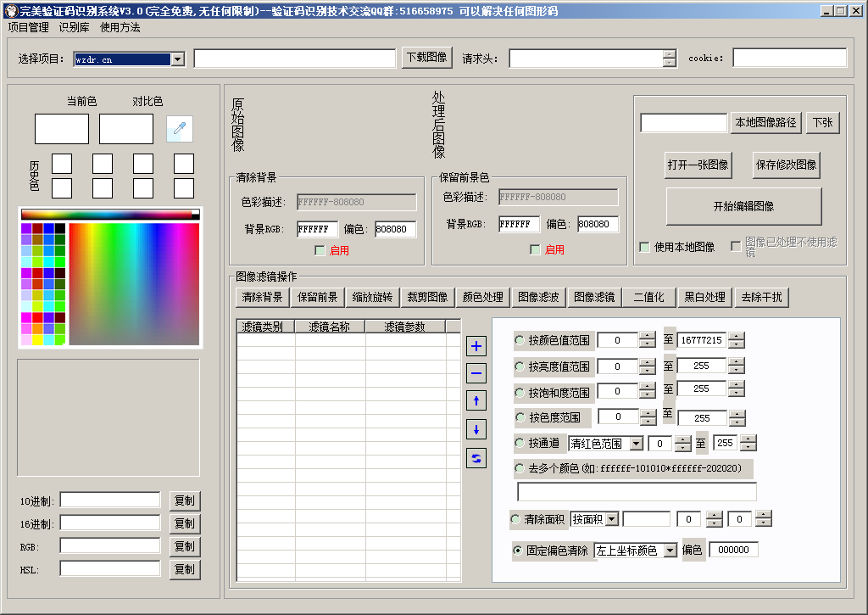The width and height of the screenshot is (868, 615).
Task: Enable the 启用 checkbox under 清除背景
Action: pos(320,250)
